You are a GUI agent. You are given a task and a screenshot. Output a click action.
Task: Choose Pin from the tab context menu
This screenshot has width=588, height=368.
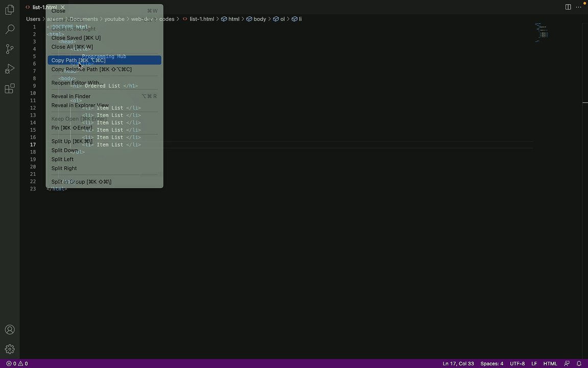pos(71,128)
